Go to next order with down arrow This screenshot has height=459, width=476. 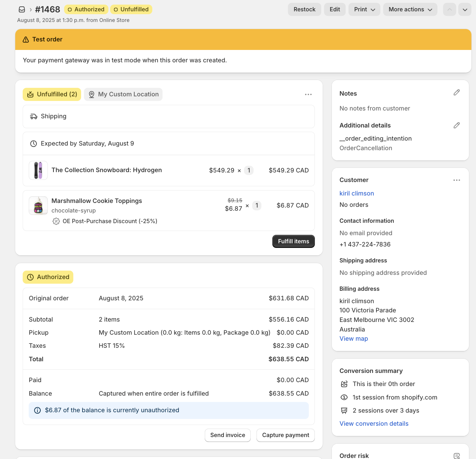pos(465,10)
